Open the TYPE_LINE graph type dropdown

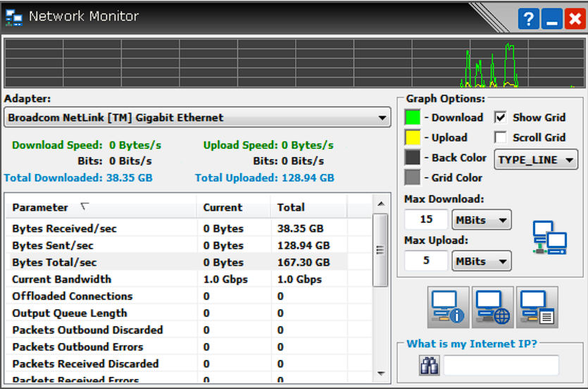(x=536, y=160)
